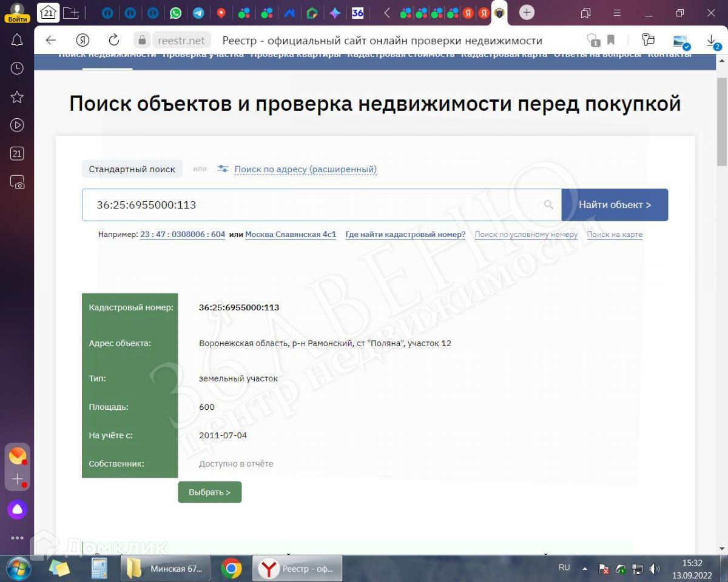Click example '23 : 47 : 0308006 : 604'
The width and height of the screenshot is (728, 582).
[183, 235]
